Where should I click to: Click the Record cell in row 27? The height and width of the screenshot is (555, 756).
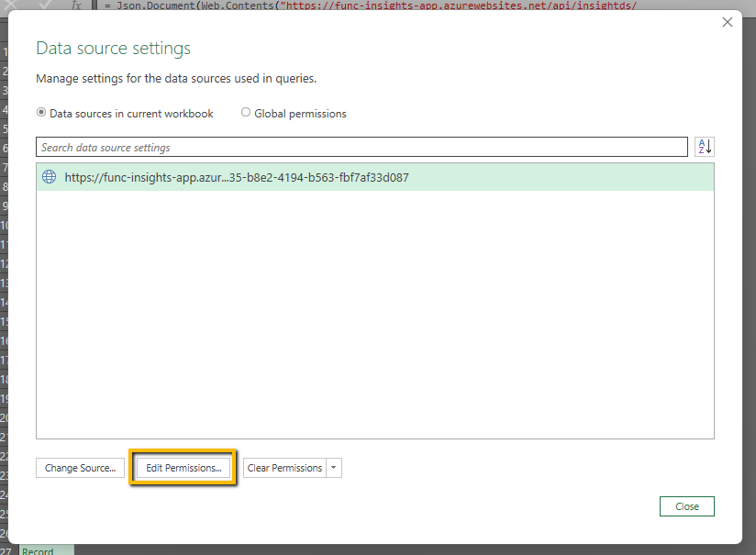tap(47, 550)
